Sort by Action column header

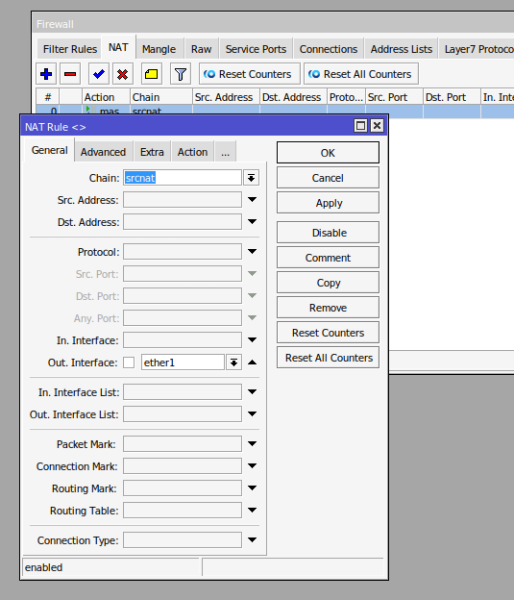106,97
